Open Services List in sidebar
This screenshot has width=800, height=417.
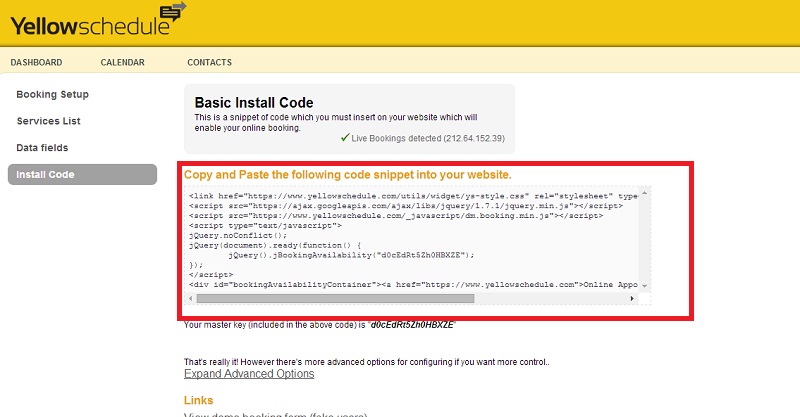pos(48,121)
